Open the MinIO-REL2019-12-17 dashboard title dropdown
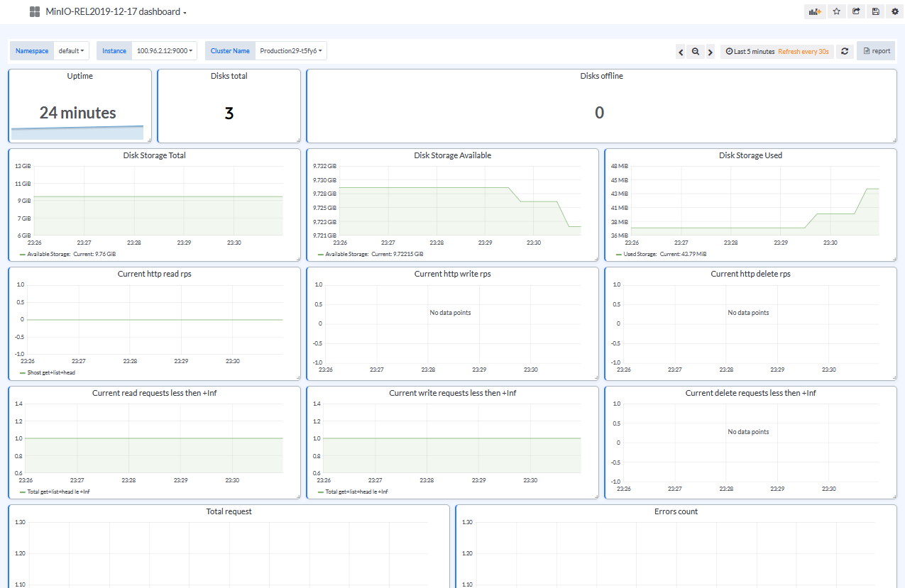This screenshot has width=905, height=588. pos(116,12)
